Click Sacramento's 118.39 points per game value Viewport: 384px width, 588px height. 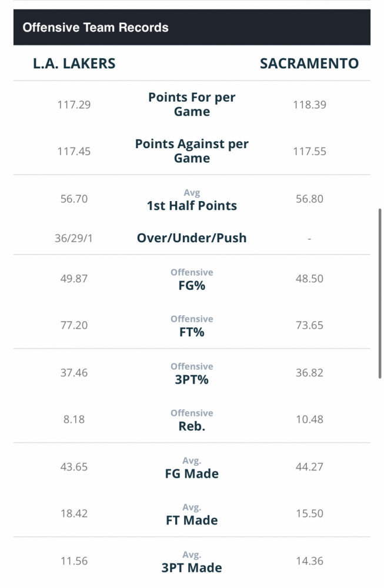tap(309, 105)
